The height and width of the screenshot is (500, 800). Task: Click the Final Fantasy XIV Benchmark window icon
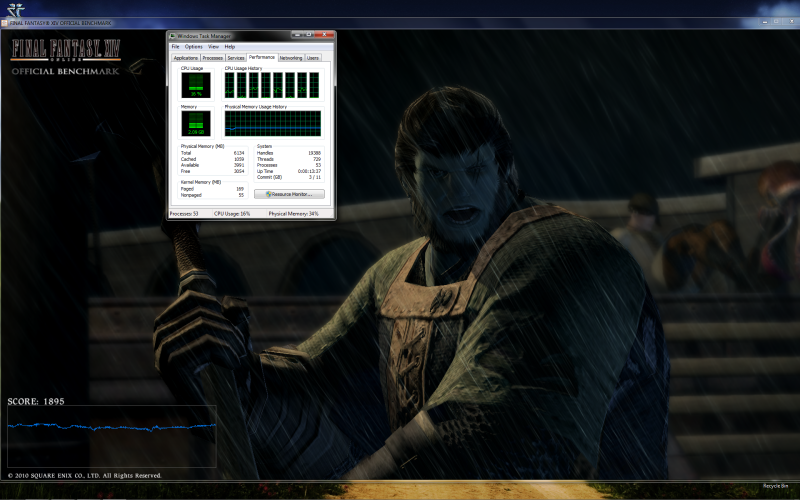coord(5,23)
